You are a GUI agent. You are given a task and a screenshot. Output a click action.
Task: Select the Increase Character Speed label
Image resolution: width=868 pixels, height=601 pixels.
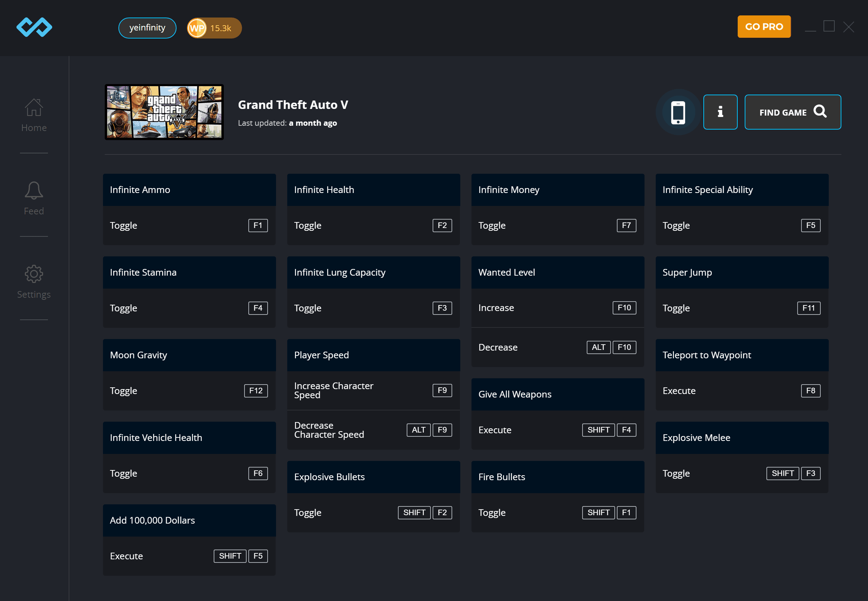tap(333, 390)
